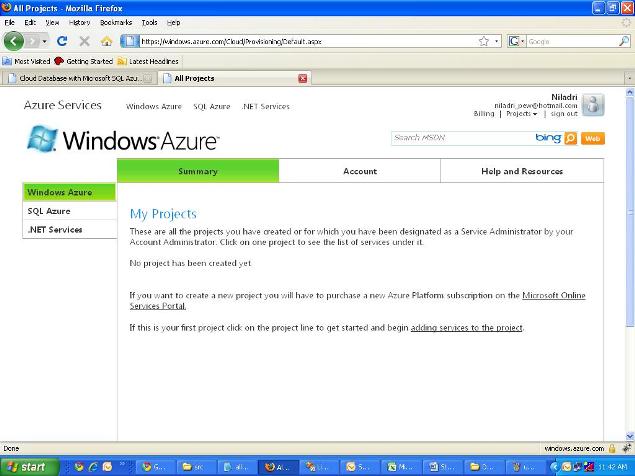Open the Tools menu
This screenshot has width=635, height=476.
[x=149, y=23]
